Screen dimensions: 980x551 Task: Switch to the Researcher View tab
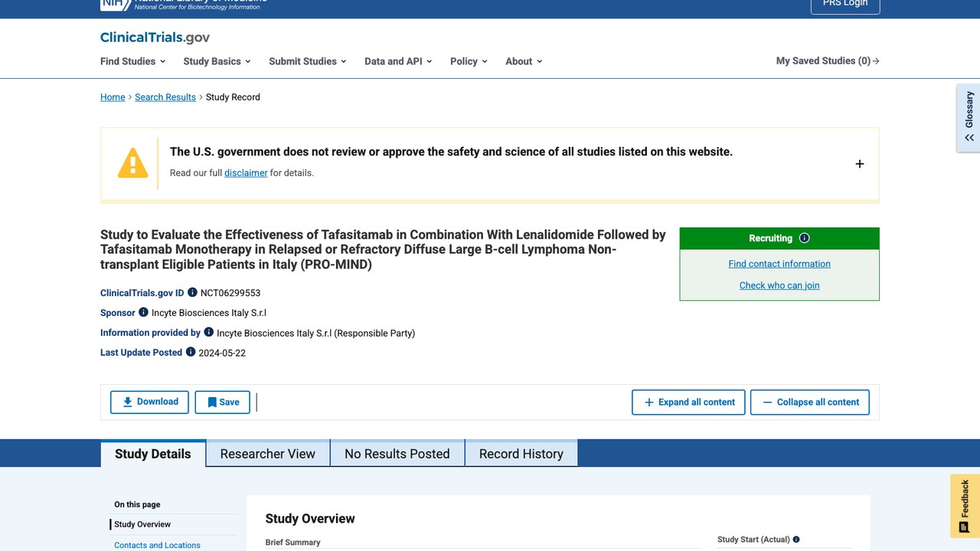pos(268,454)
